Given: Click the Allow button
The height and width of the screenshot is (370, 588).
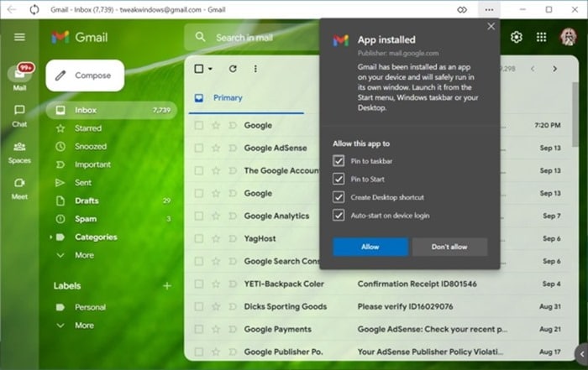Looking at the screenshot, I should point(370,247).
